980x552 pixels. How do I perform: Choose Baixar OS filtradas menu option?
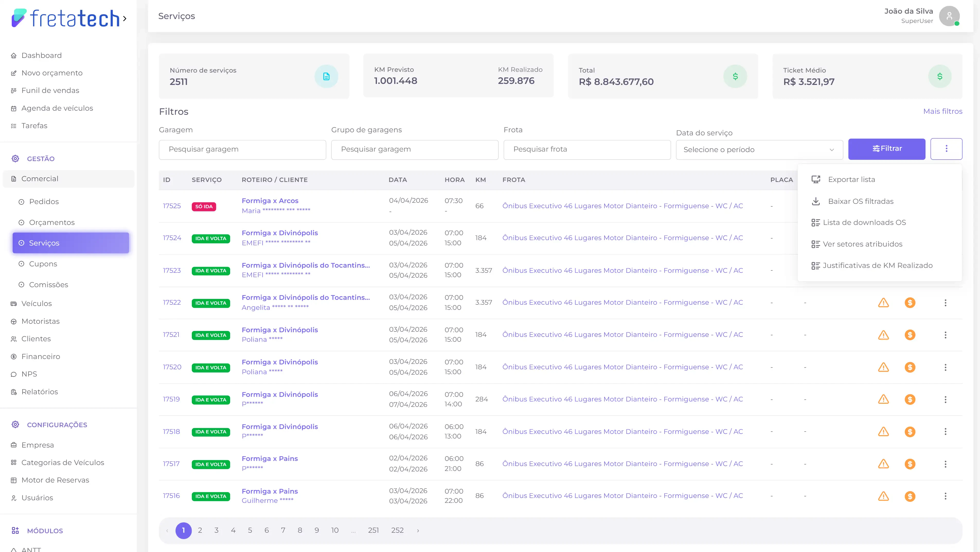coord(861,201)
